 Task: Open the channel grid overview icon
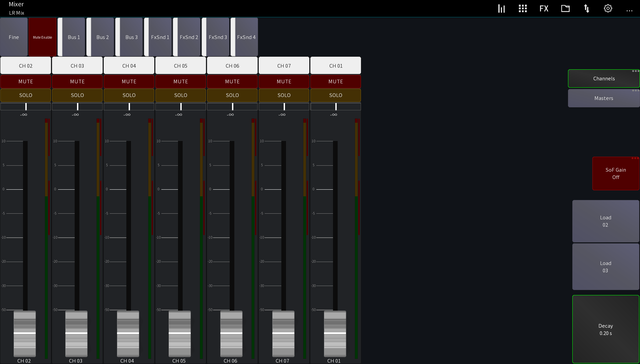[522, 8]
